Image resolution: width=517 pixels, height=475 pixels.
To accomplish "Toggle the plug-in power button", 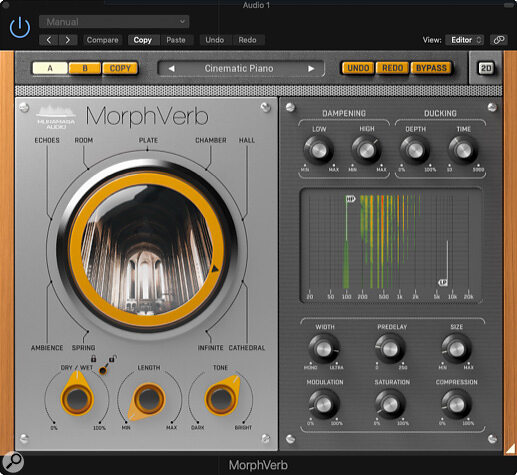I will 20,27.
